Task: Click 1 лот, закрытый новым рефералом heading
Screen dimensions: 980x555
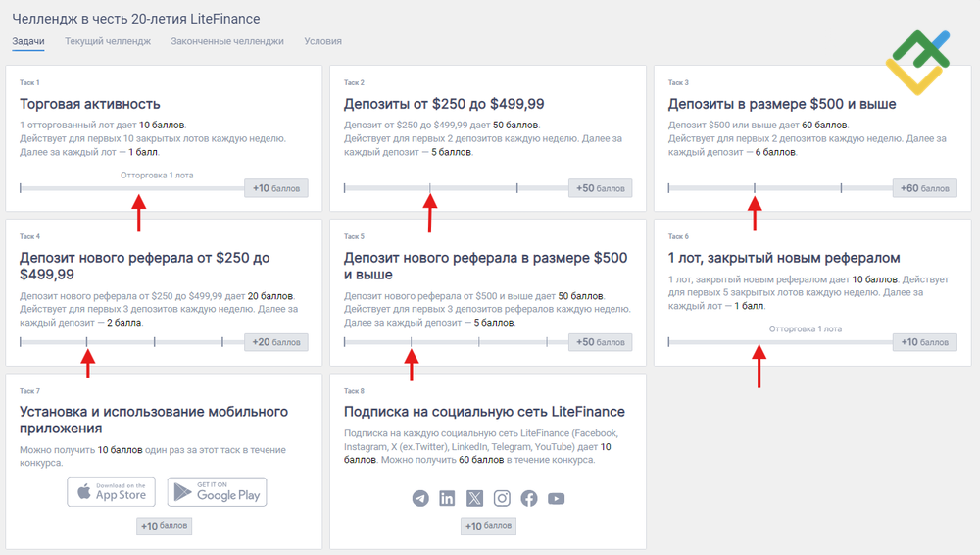Action: pos(784,258)
